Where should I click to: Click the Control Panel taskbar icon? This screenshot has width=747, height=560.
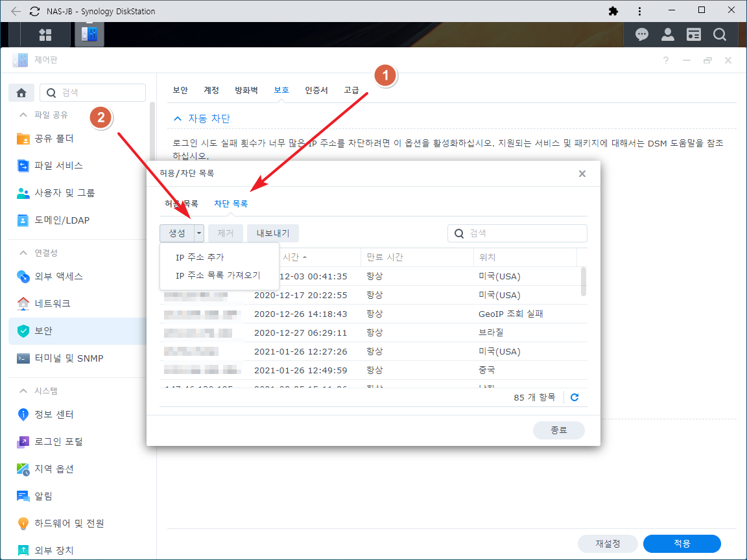coord(89,34)
